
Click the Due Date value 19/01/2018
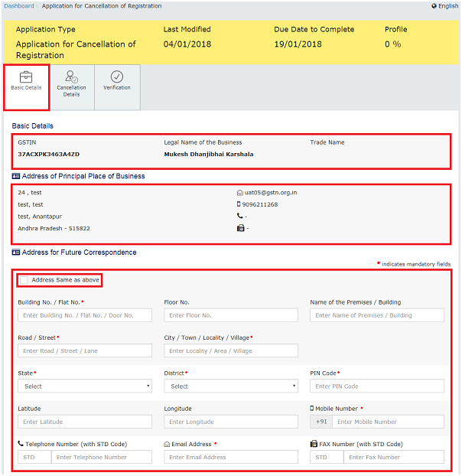click(298, 44)
